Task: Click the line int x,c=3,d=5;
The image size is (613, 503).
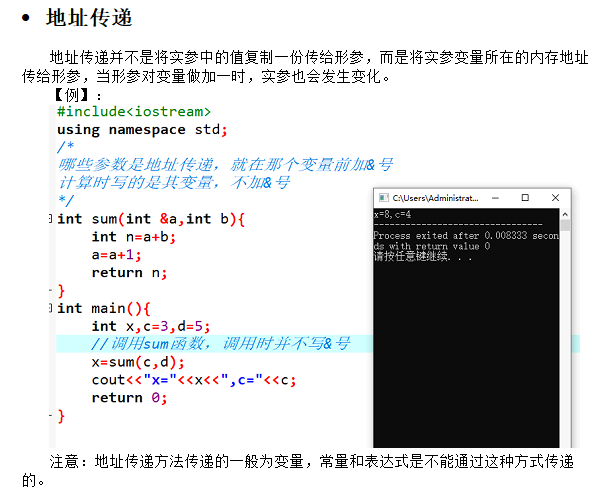Action: 151,326
